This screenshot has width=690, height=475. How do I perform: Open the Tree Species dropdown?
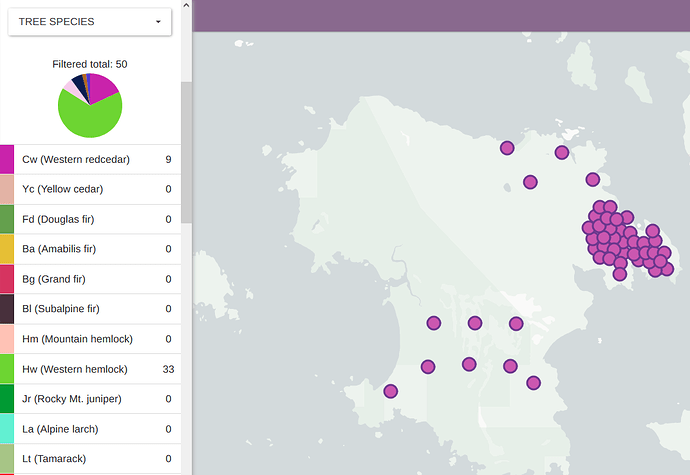(89, 21)
